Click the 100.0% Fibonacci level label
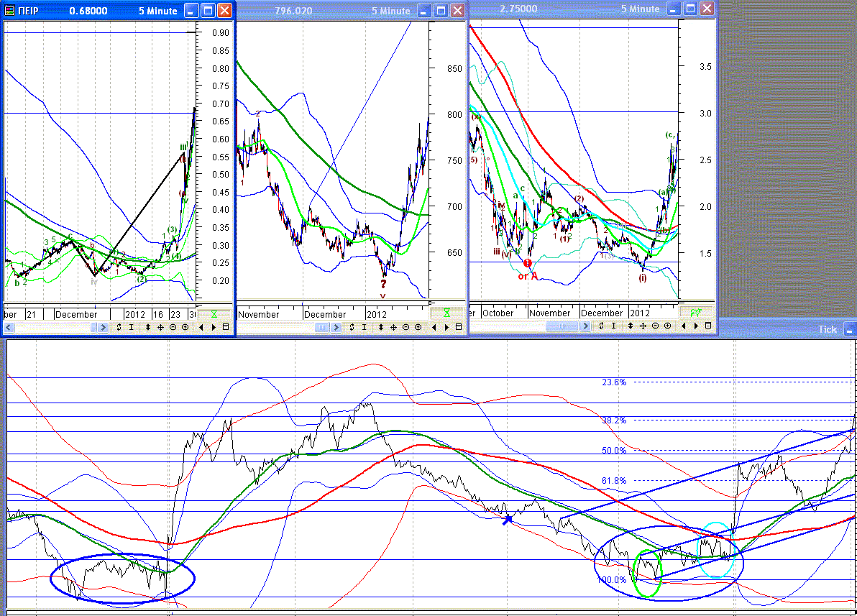This screenshot has width=857, height=616. [612, 580]
